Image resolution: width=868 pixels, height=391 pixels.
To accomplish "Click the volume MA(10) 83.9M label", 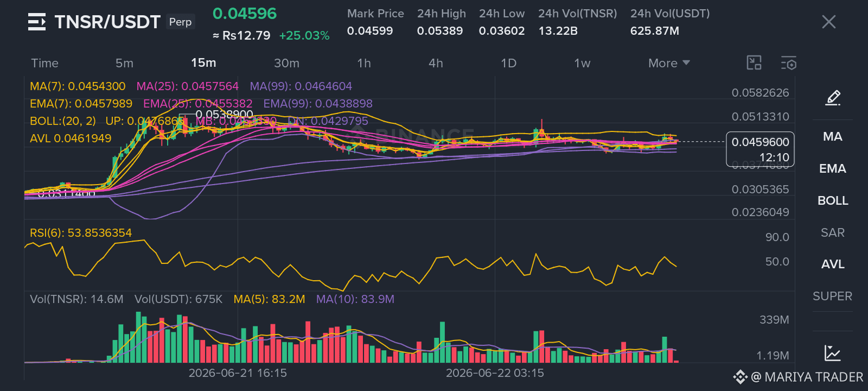I will [355, 299].
